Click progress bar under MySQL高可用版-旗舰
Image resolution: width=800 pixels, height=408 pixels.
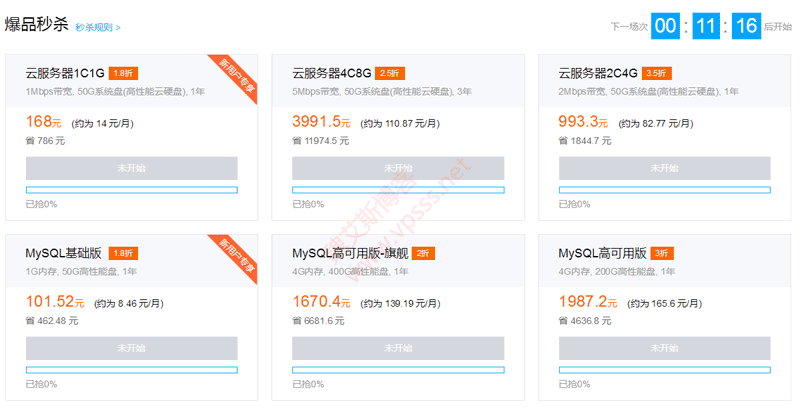point(398,370)
